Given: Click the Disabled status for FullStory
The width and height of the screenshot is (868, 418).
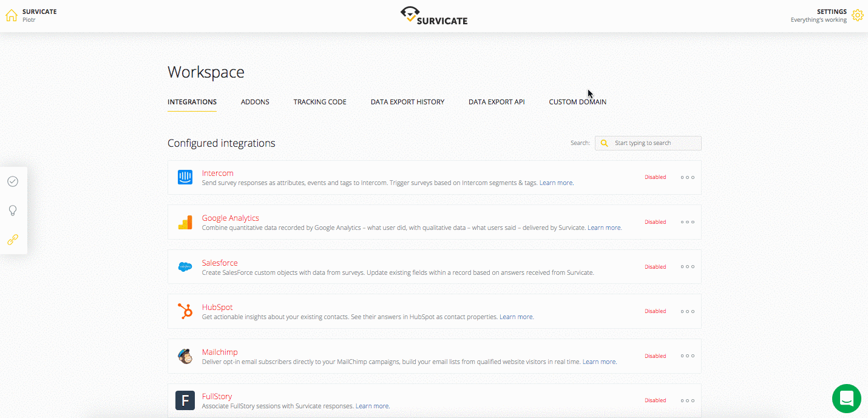Looking at the screenshot, I should pos(655,400).
